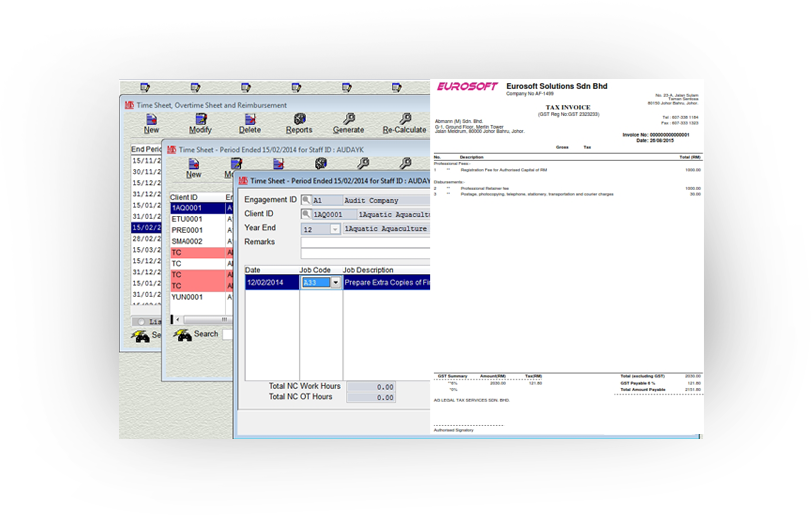
Task: Click Delete icon in Overtime Sheet and Reimbursement window
Action: [x=250, y=119]
